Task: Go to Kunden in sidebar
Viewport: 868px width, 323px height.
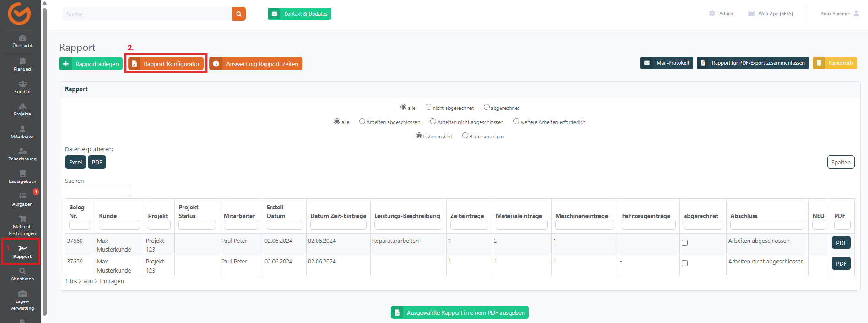Action: coord(22,87)
